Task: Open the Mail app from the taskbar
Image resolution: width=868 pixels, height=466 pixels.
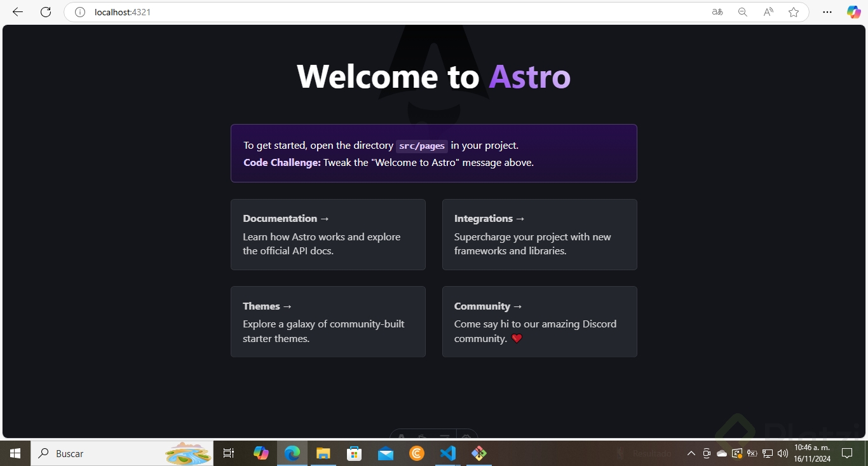Action: coord(386,453)
